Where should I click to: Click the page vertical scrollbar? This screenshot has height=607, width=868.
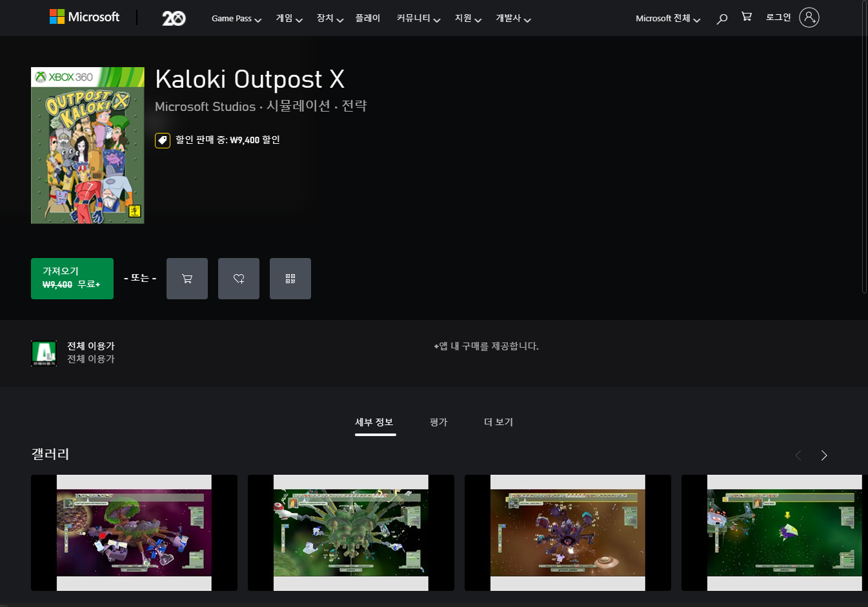[865, 147]
